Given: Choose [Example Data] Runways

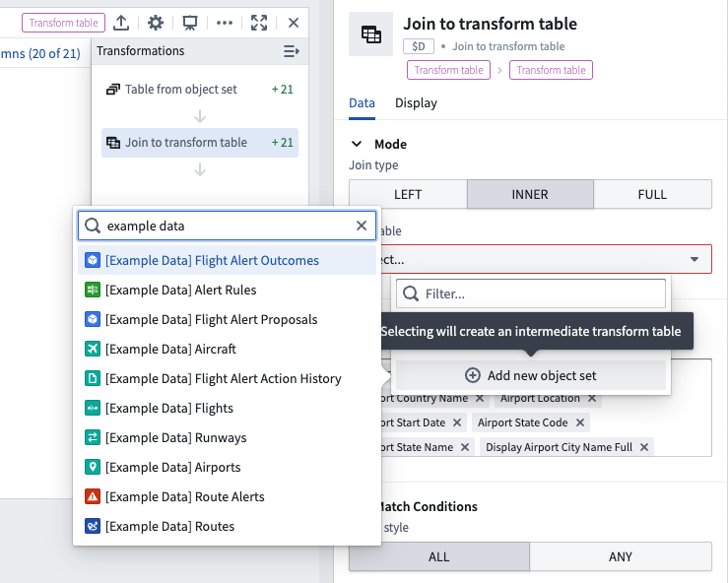Looking at the screenshot, I should point(227,437).
